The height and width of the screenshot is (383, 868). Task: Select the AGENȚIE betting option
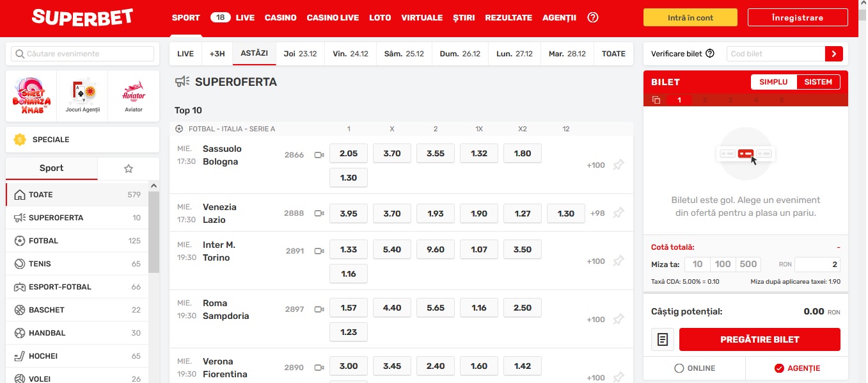click(797, 368)
